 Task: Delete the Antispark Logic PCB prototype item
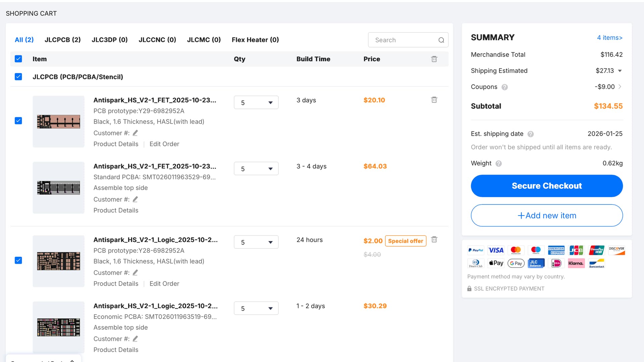click(434, 240)
